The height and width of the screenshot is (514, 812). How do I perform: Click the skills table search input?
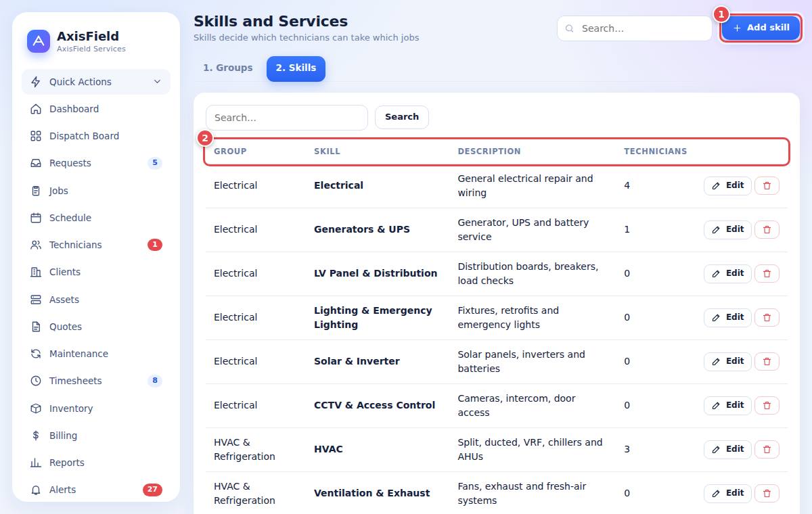(287, 118)
